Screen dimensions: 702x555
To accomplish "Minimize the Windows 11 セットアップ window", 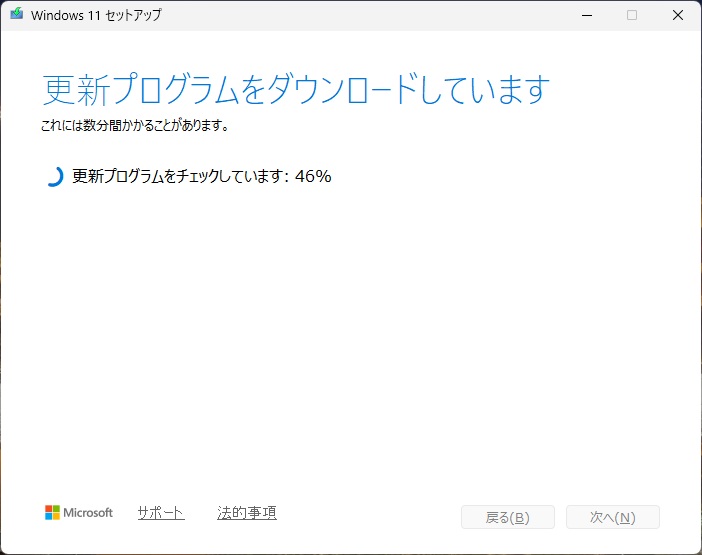I will [585, 15].
